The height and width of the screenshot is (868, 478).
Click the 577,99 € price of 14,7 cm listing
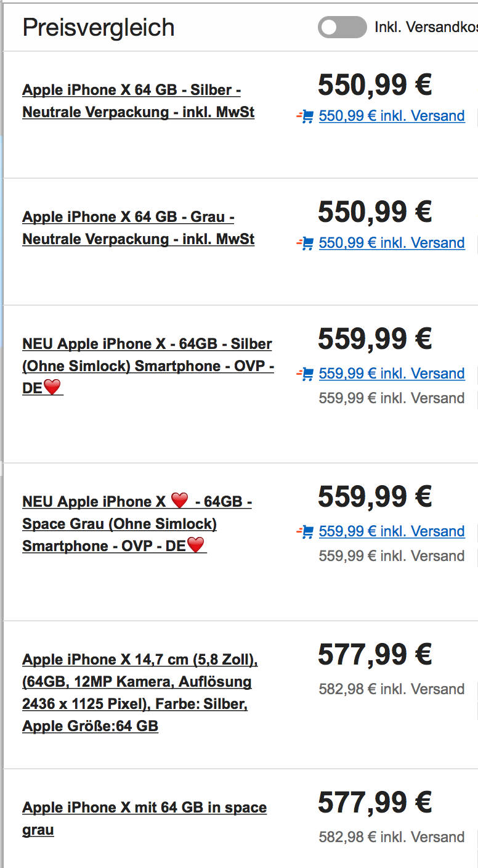[375, 655]
